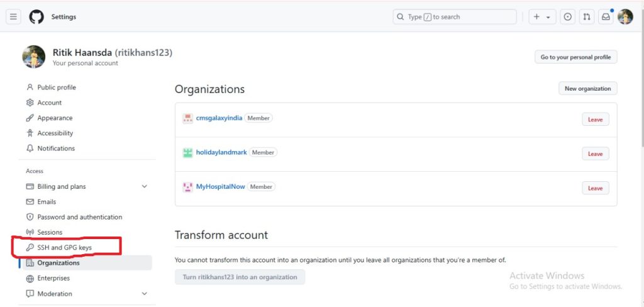Click the cmsgalaxyindia organization avatar icon

[x=187, y=118]
